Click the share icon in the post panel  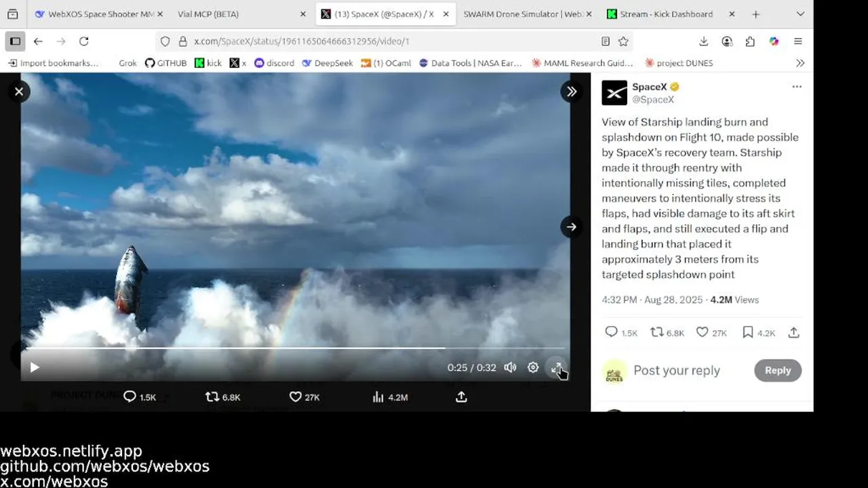(793, 332)
